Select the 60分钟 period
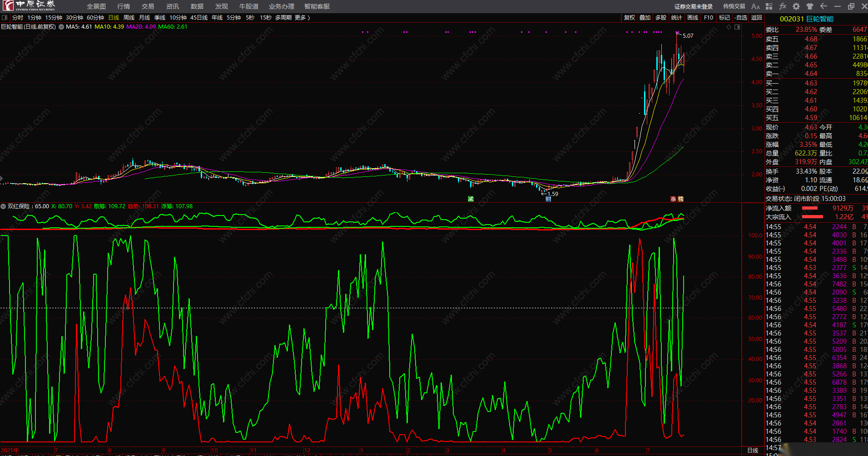Image resolution: width=868 pixels, height=456 pixels. pos(95,18)
